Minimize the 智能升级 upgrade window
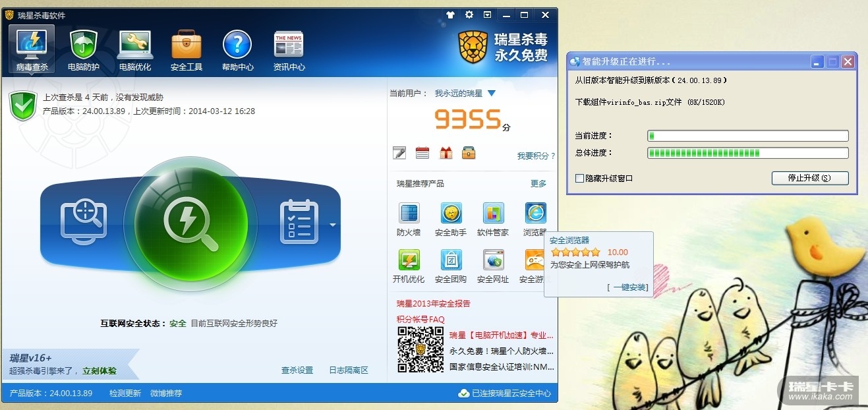The height and width of the screenshot is (410, 868). pyautogui.click(x=817, y=61)
